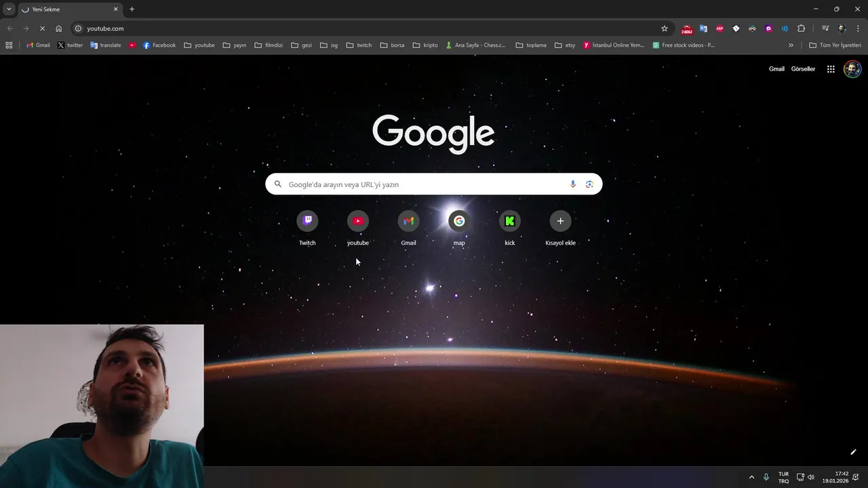Open the twitch bookmarks folder
This screenshot has width=868, height=488.
[359, 45]
